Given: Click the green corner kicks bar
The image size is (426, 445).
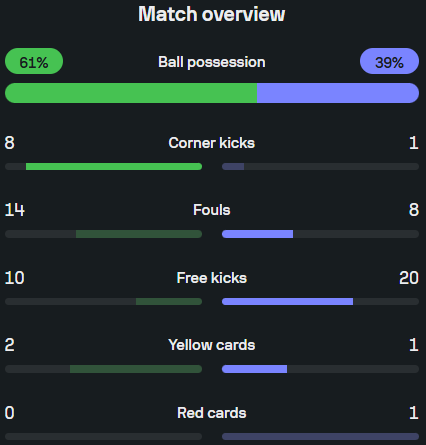Looking at the screenshot, I should pyautogui.click(x=114, y=166).
